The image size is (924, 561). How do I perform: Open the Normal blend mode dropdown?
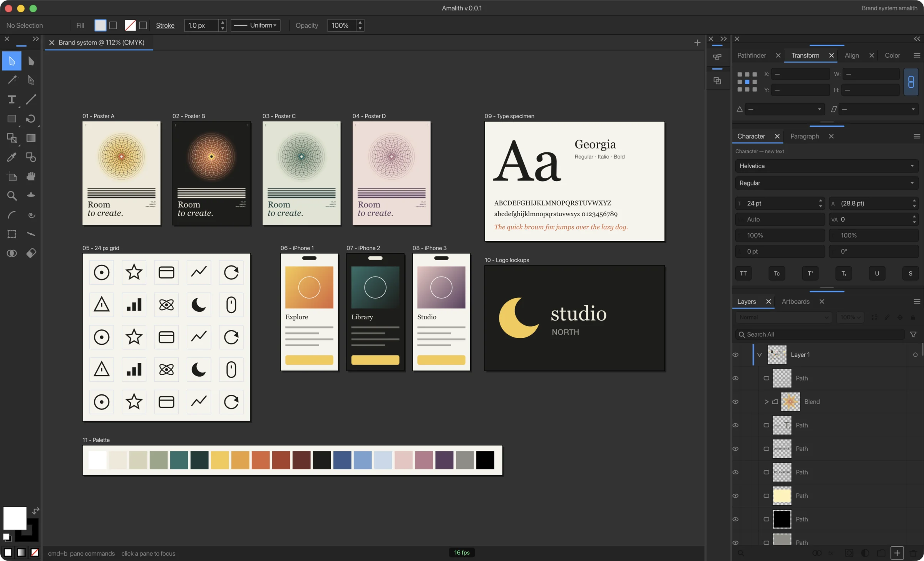(x=783, y=317)
